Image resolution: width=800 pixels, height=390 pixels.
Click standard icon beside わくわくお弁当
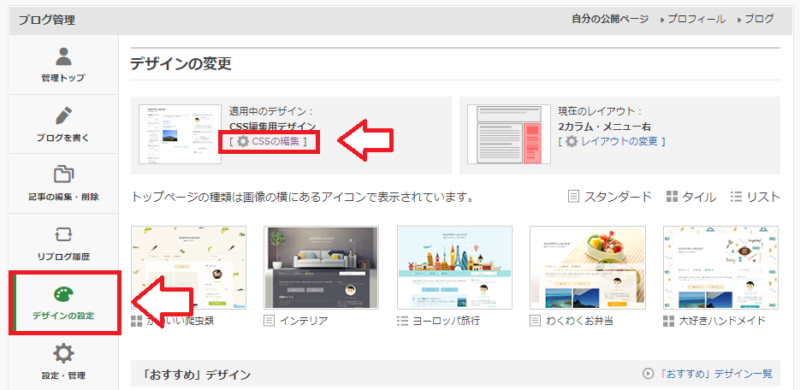pyautogui.click(x=535, y=321)
